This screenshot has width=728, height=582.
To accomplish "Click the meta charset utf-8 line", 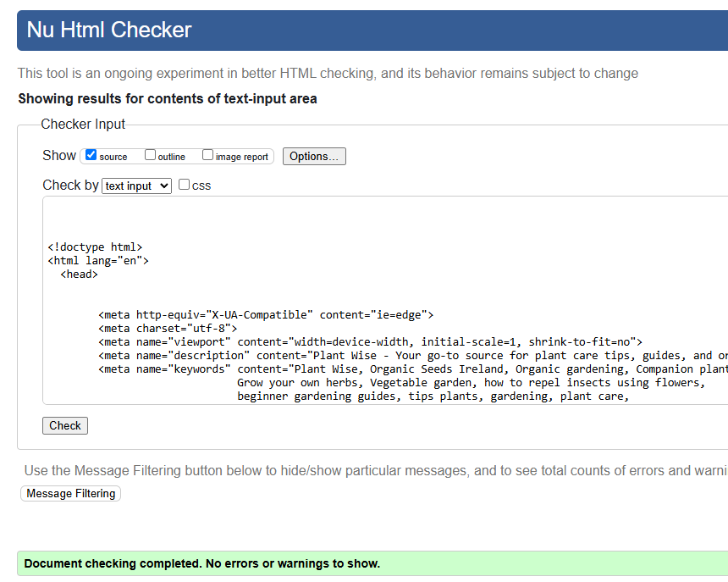I will 168,329.
